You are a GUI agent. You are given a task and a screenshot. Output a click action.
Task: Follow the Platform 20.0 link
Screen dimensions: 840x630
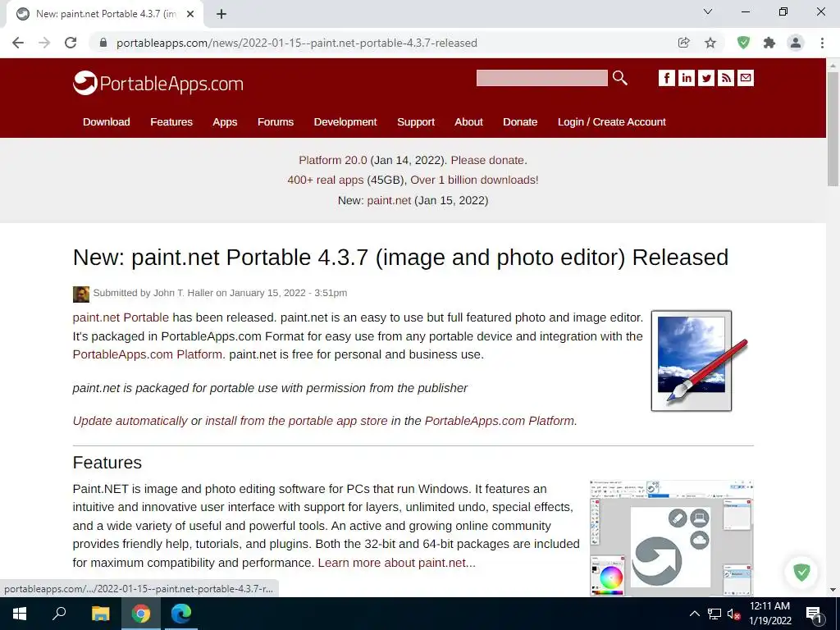click(333, 160)
